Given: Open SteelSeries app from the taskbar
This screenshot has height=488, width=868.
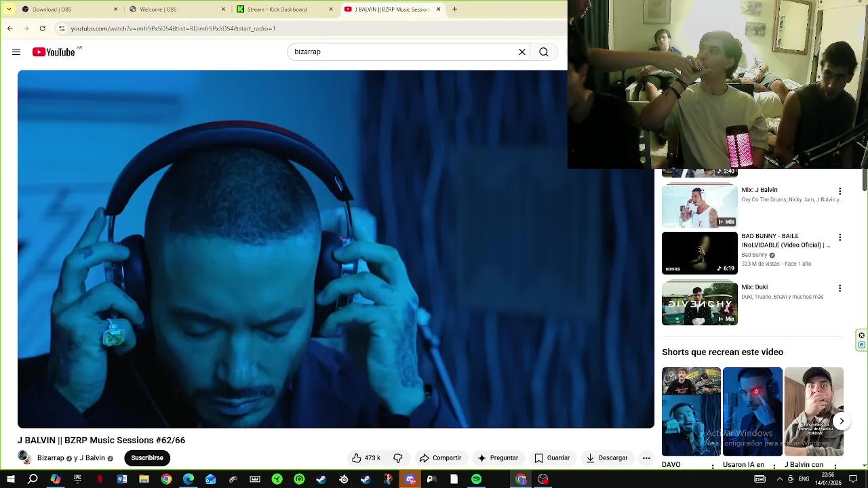Looking at the screenshot, I should point(344,479).
